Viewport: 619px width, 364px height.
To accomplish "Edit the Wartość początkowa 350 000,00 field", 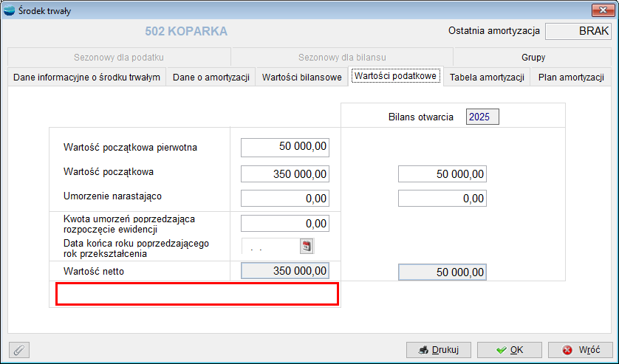I will (x=285, y=174).
